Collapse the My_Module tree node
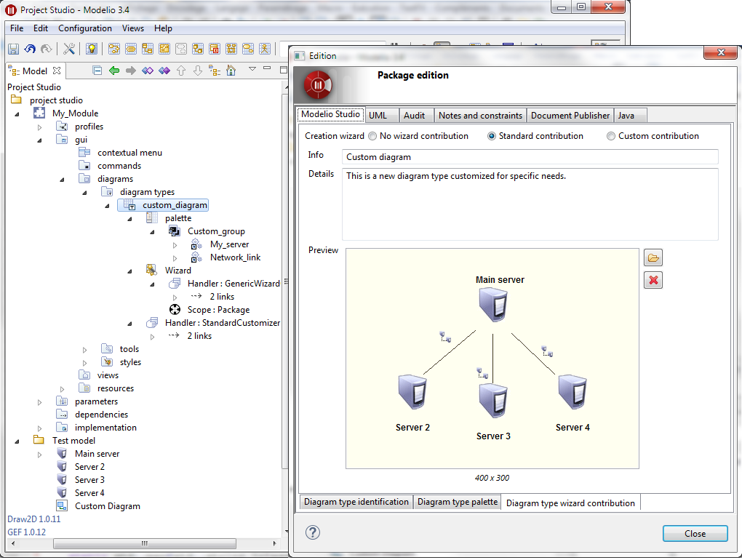This screenshot has height=560, width=742. (x=17, y=114)
